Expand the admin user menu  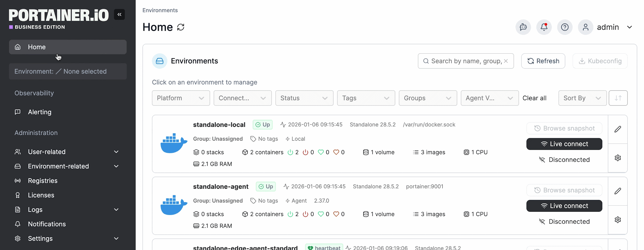point(630,27)
